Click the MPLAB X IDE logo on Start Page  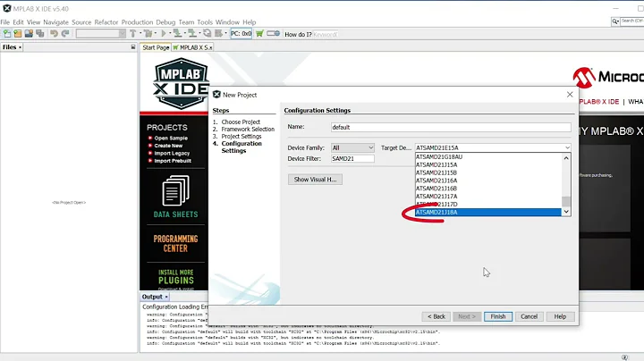[x=181, y=84]
